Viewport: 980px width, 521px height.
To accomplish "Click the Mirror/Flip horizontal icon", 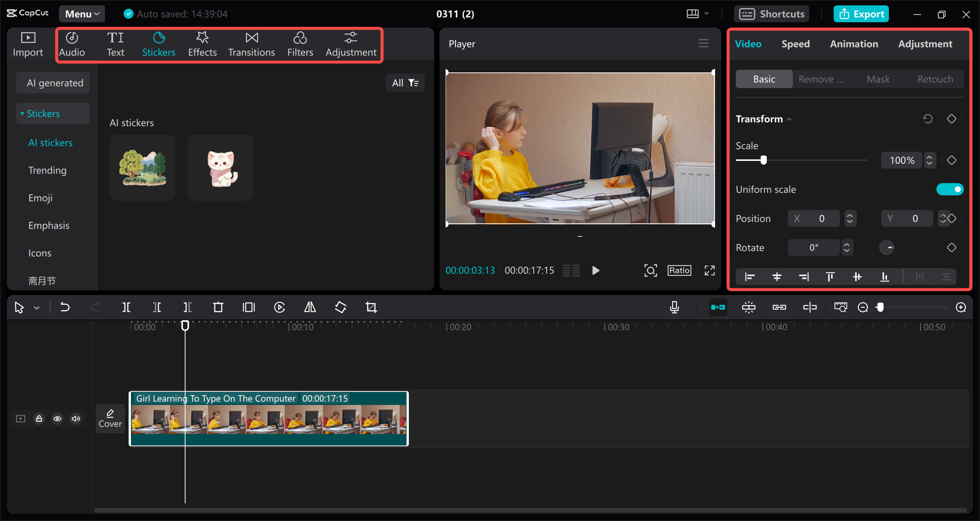I will coord(310,308).
